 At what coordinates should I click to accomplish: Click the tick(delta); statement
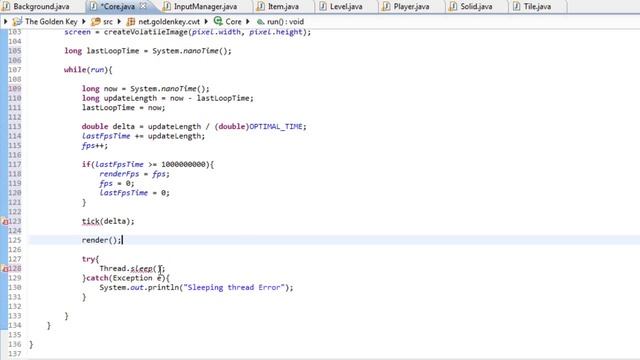[108, 221]
